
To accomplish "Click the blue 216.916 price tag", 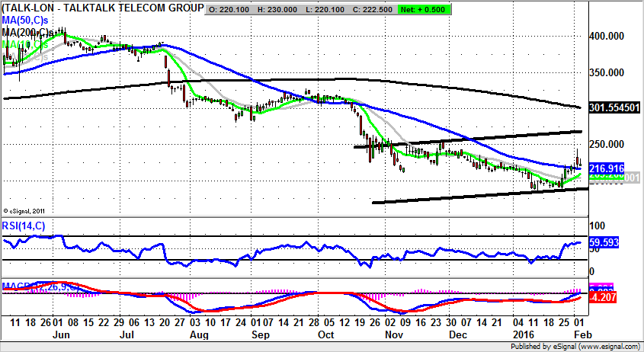I will [607, 168].
